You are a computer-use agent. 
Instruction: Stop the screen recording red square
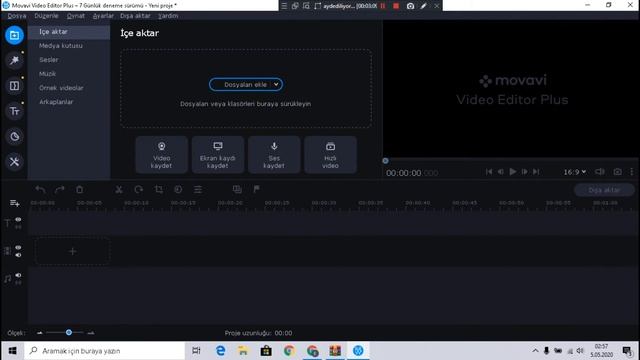[396, 6]
